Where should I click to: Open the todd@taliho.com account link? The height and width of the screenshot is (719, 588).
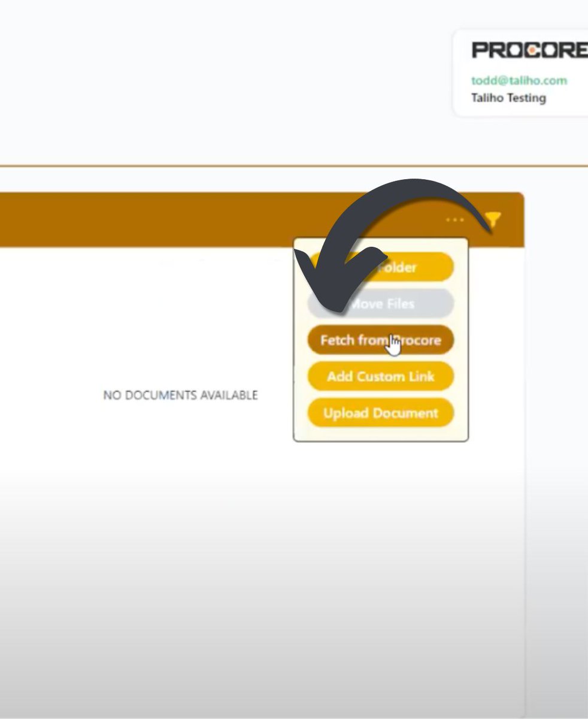point(519,80)
